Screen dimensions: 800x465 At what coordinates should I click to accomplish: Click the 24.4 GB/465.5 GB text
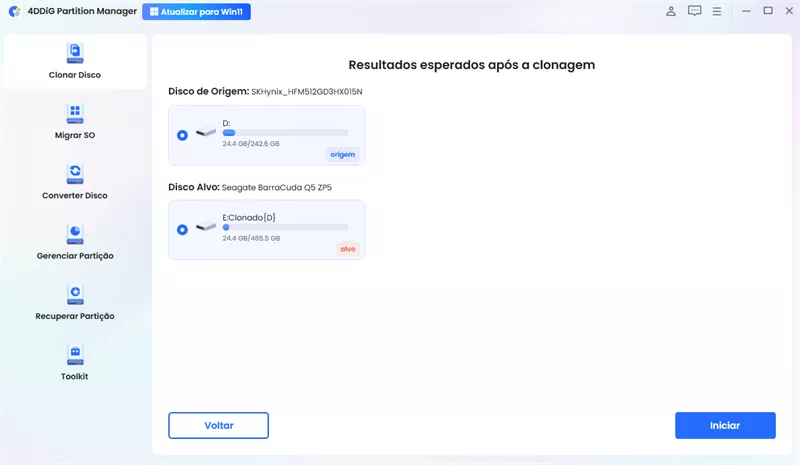(251, 238)
